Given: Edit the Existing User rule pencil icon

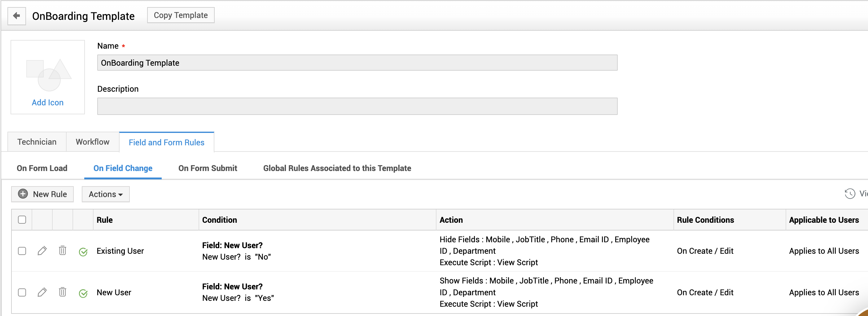Looking at the screenshot, I should pos(42,251).
